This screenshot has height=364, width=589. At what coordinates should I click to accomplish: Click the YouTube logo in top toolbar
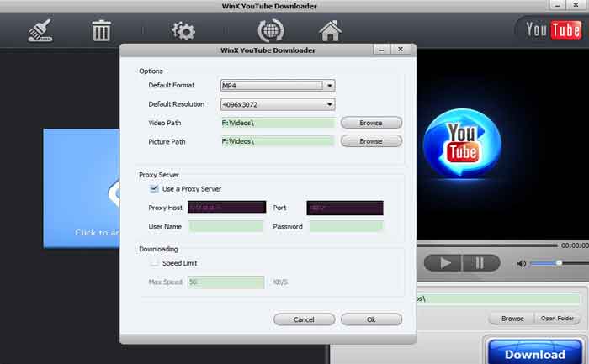coord(554,29)
